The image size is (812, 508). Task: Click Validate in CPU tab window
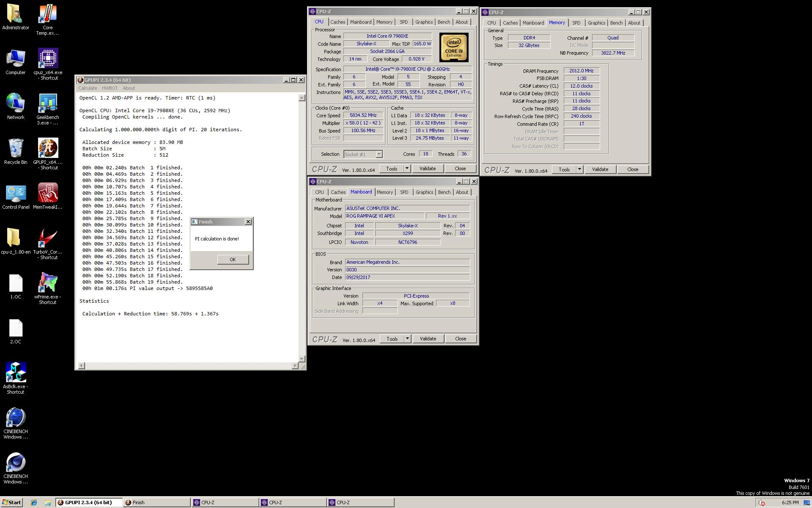click(x=427, y=168)
